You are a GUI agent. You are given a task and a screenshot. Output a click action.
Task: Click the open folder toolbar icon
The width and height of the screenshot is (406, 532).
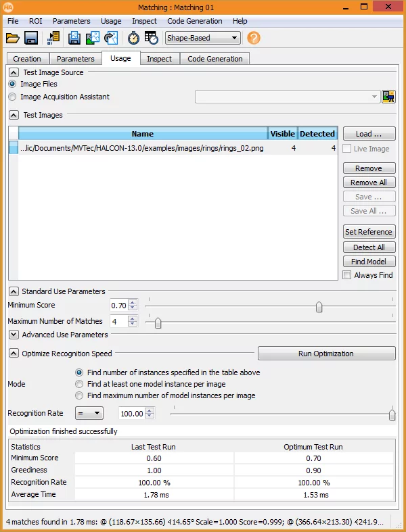[x=13, y=39]
